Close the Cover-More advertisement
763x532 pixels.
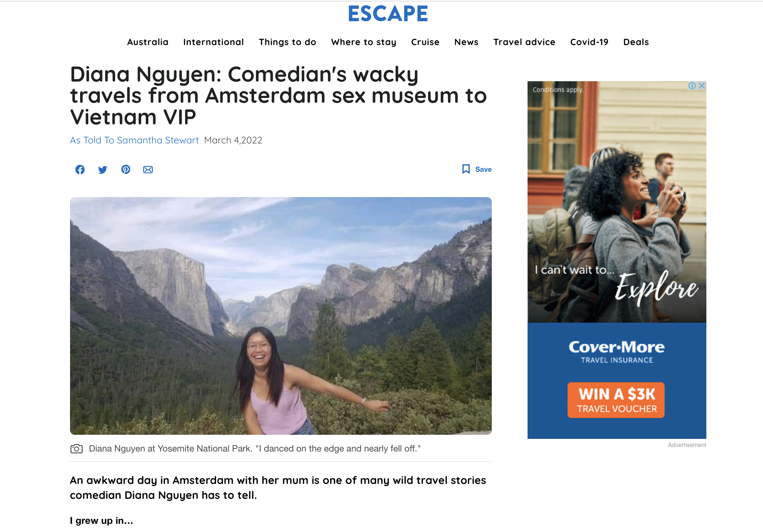702,86
